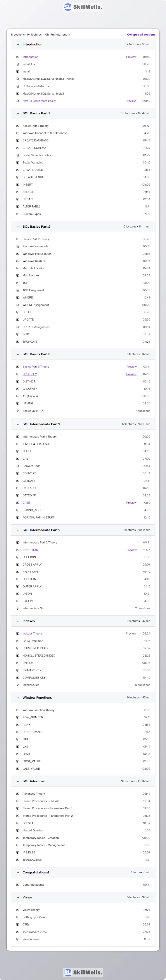
Task: Click video icon beside TRANSACTION
Action: click(18, 860)
